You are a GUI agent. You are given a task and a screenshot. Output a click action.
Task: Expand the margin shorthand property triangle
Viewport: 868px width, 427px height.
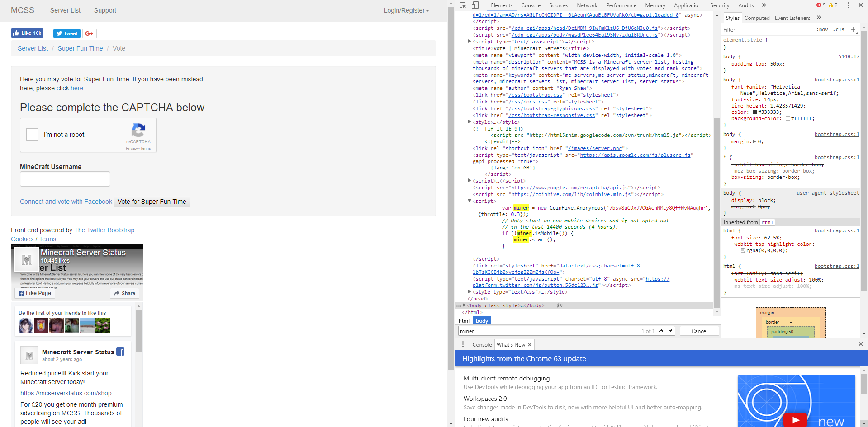(x=754, y=141)
